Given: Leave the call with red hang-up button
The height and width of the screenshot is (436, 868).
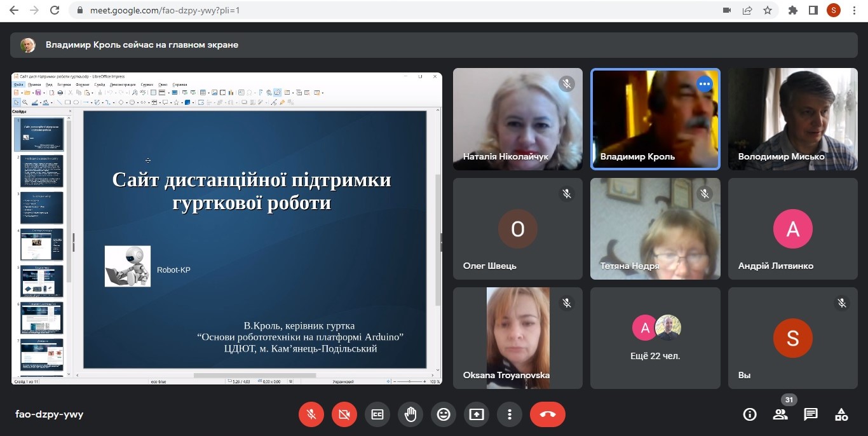Looking at the screenshot, I should 548,414.
